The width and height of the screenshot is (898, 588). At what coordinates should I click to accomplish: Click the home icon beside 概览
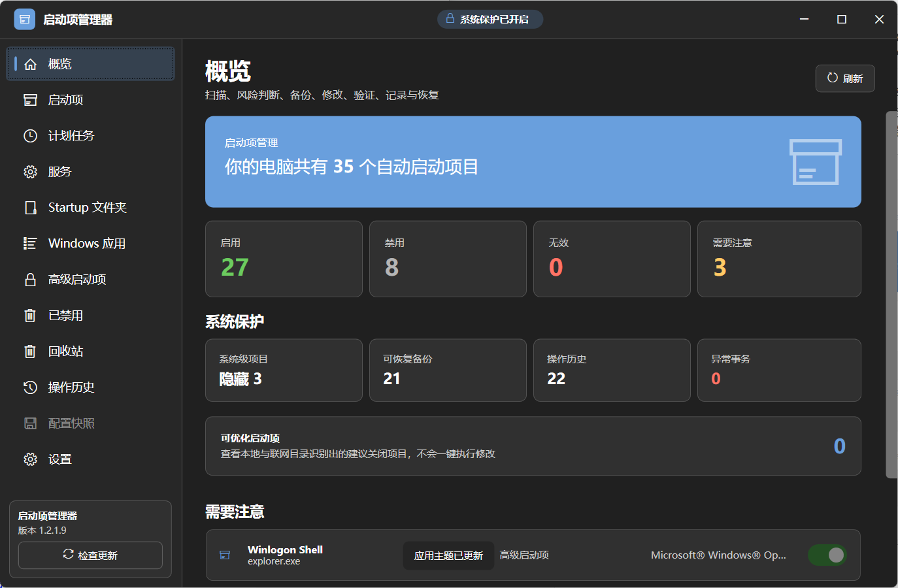click(x=30, y=64)
